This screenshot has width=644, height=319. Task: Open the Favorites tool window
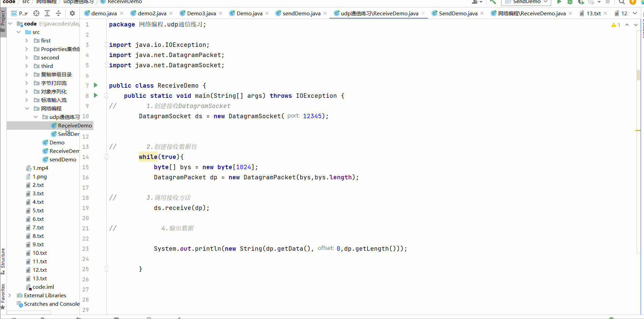point(3,296)
